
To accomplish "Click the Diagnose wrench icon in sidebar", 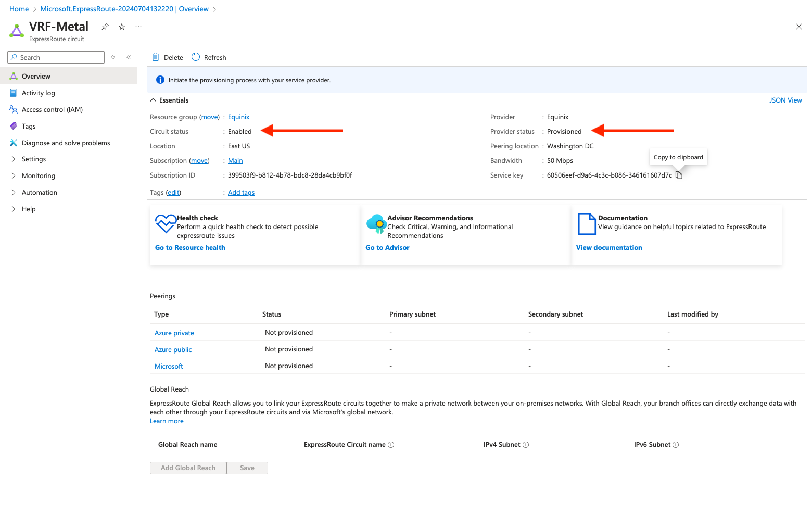I will (x=14, y=143).
